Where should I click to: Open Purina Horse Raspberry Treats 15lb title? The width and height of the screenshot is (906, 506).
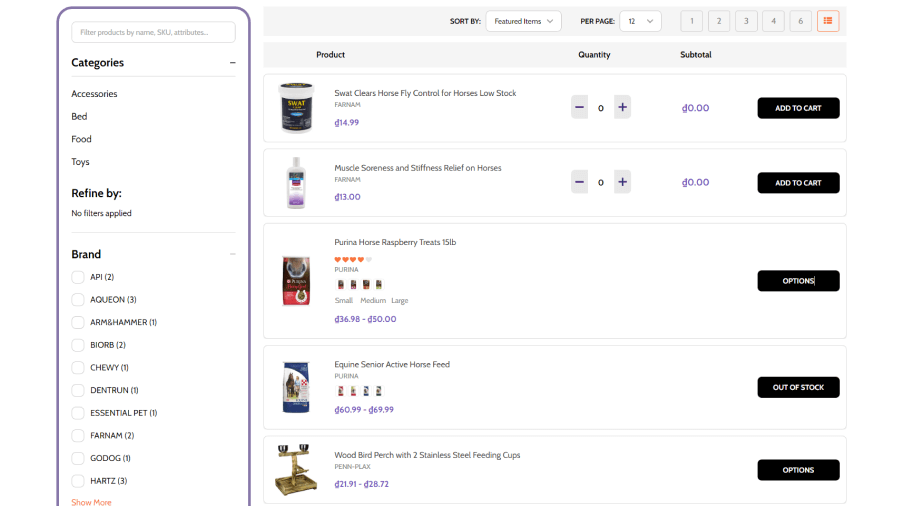[395, 243]
